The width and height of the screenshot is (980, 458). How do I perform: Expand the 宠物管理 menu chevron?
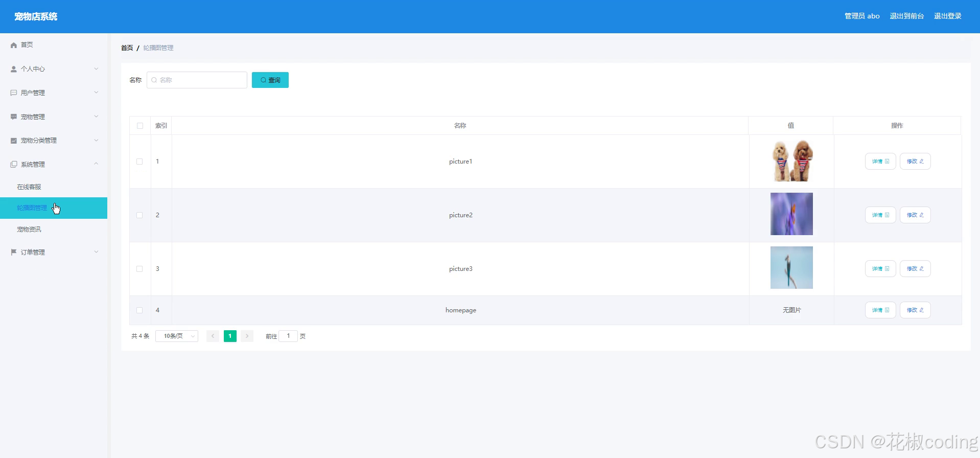pyautogui.click(x=96, y=117)
